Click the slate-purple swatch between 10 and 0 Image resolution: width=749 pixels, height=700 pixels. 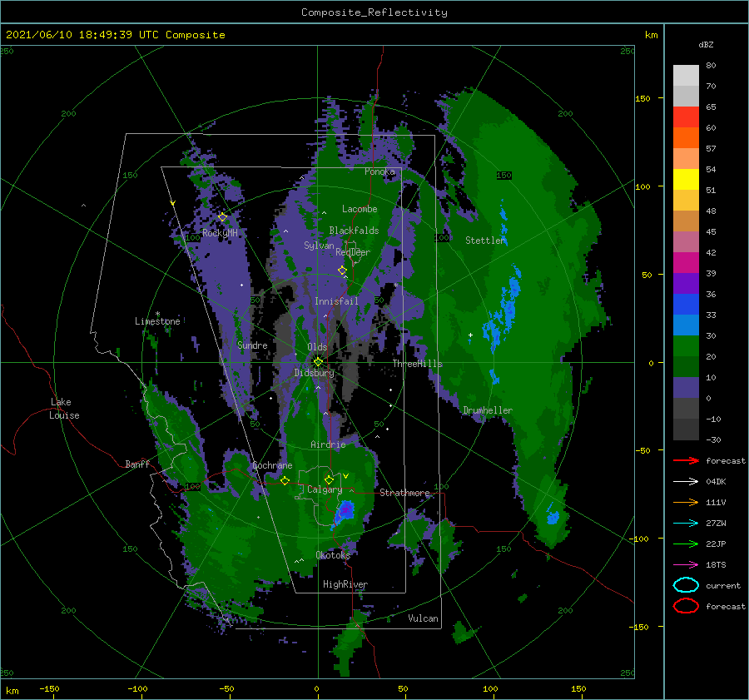point(686,388)
